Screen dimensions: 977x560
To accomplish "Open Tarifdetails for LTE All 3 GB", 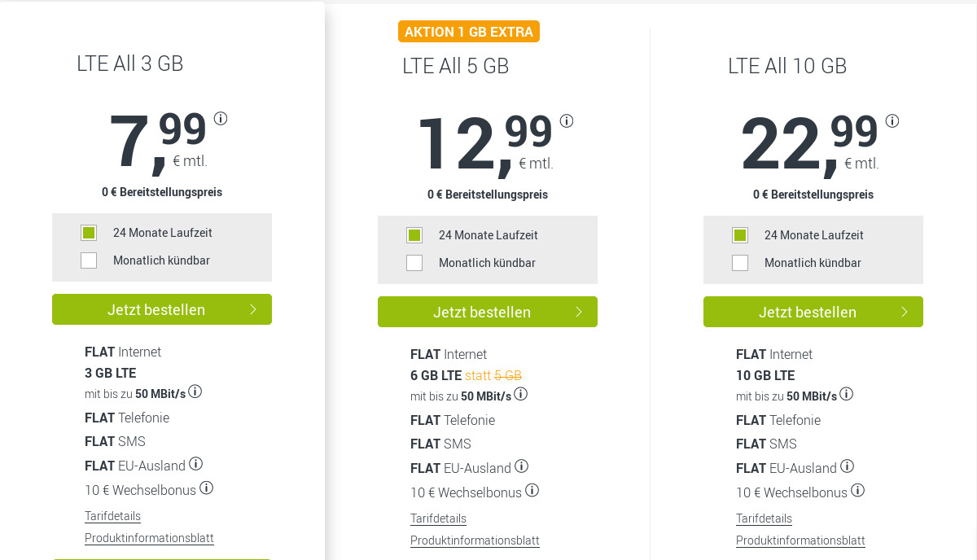I will pyautogui.click(x=112, y=516).
